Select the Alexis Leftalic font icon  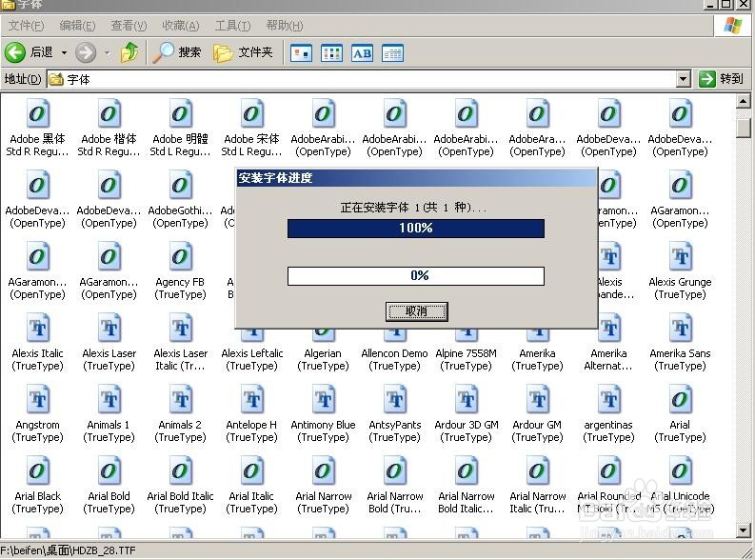(x=252, y=335)
